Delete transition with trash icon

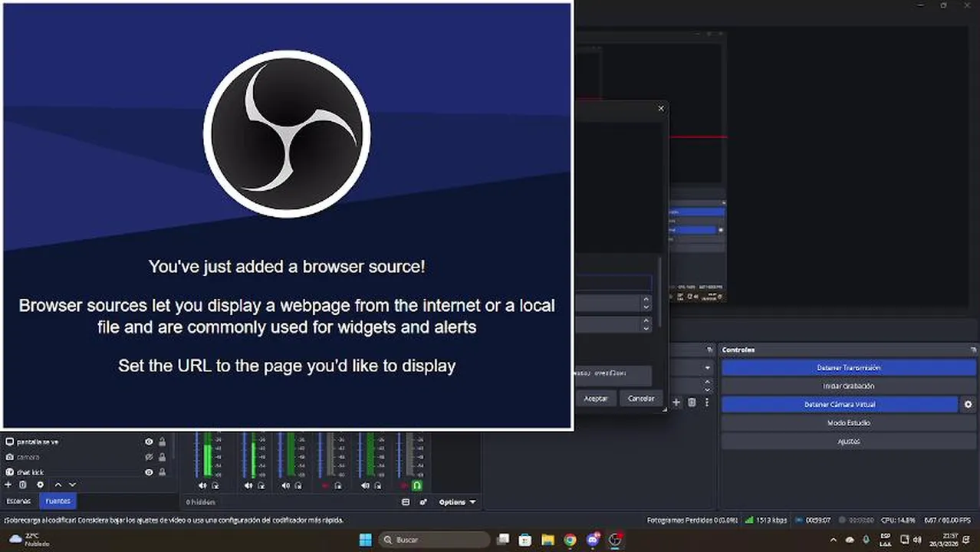(692, 402)
